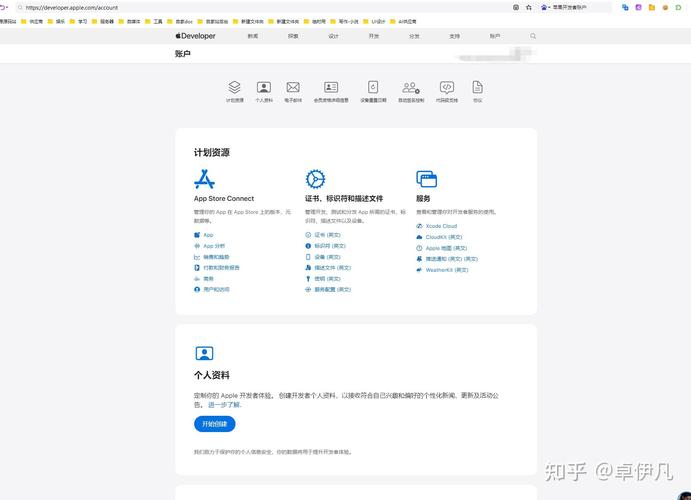Open the 开发 nav menu item
This screenshot has height=500, width=691.
click(374, 36)
